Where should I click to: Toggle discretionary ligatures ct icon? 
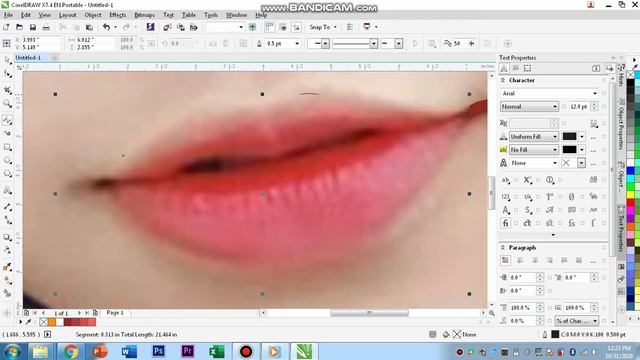tap(527, 223)
